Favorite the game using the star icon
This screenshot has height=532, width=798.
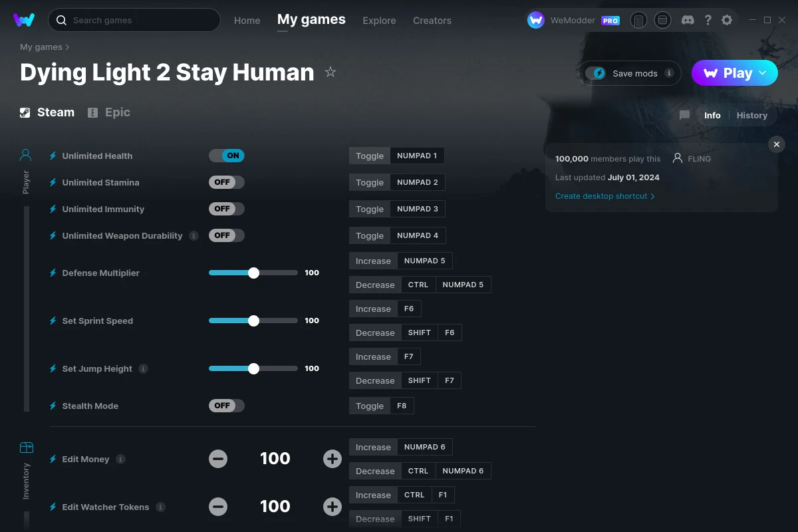coord(331,72)
